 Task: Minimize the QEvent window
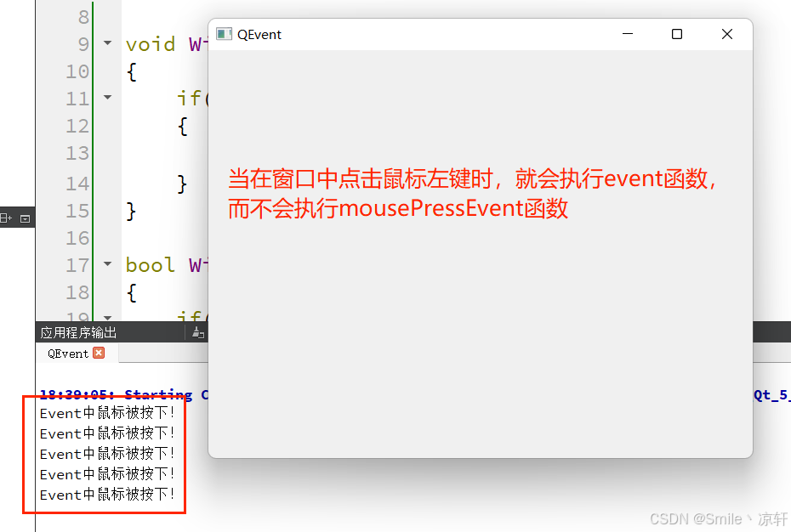[x=628, y=34]
